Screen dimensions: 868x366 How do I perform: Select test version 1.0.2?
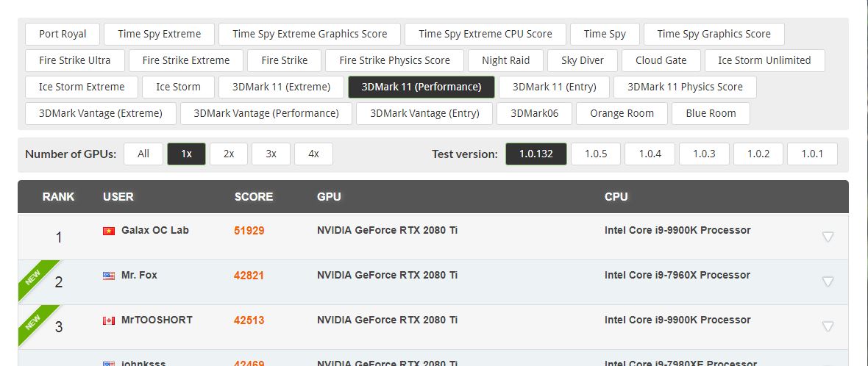758,154
